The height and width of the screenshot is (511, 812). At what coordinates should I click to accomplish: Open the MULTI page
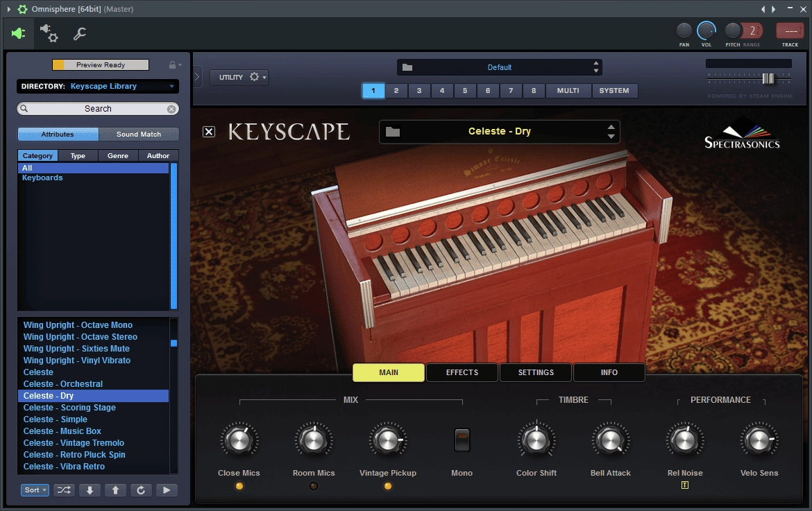coord(568,91)
